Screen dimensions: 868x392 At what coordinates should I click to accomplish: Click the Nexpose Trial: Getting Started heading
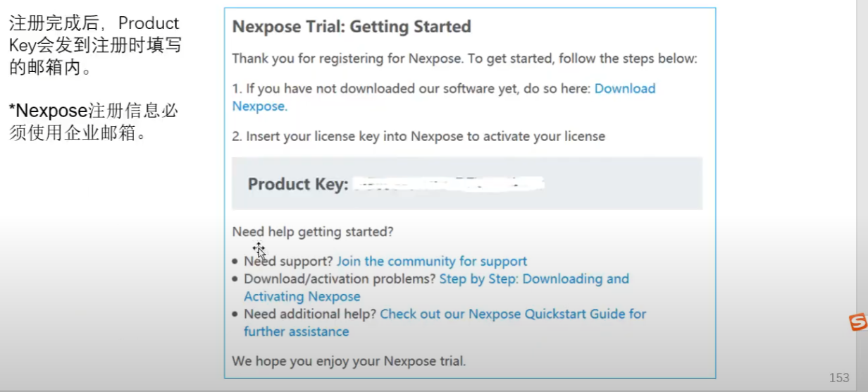click(x=352, y=27)
